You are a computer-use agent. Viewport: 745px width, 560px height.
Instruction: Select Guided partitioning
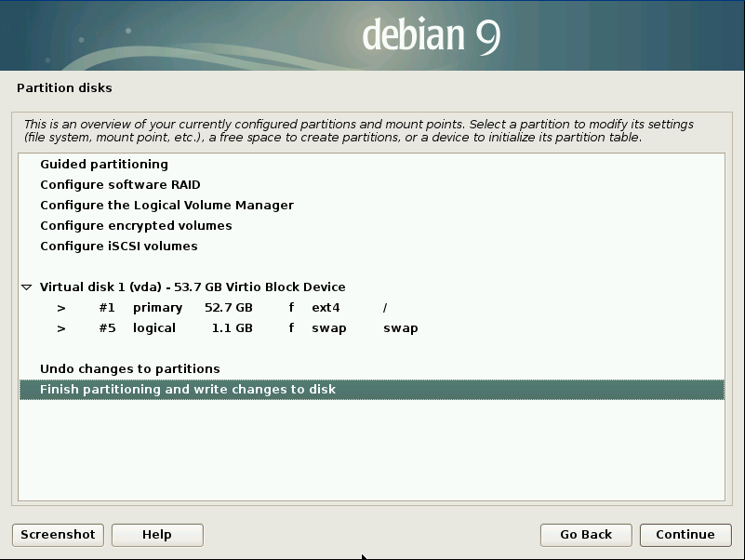tap(104, 165)
